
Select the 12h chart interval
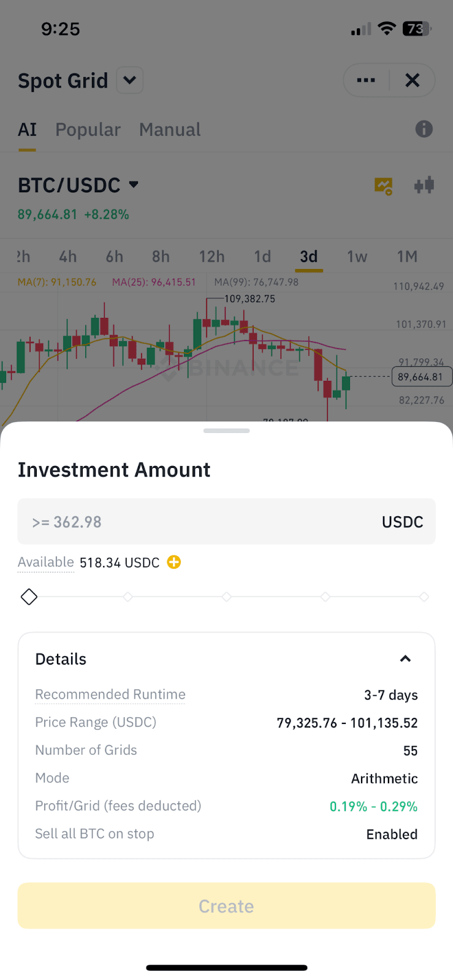pyautogui.click(x=211, y=257)
